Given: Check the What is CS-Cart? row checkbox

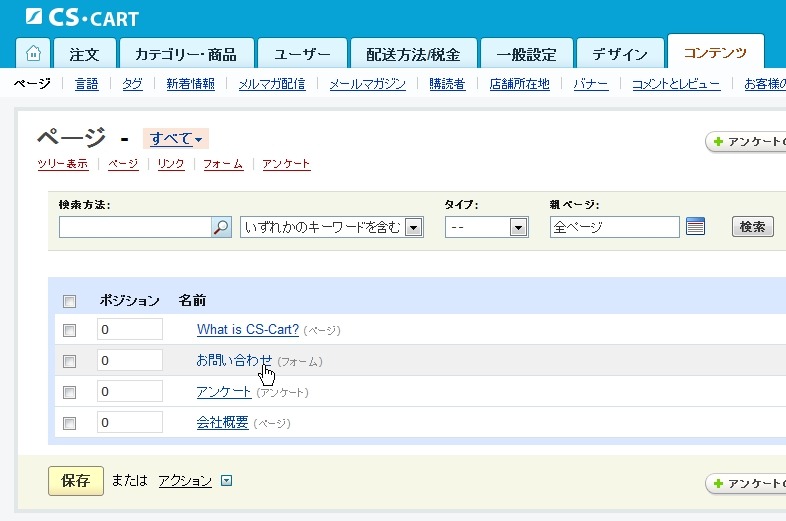Looking at the screenshot, I should pos(69,330).
